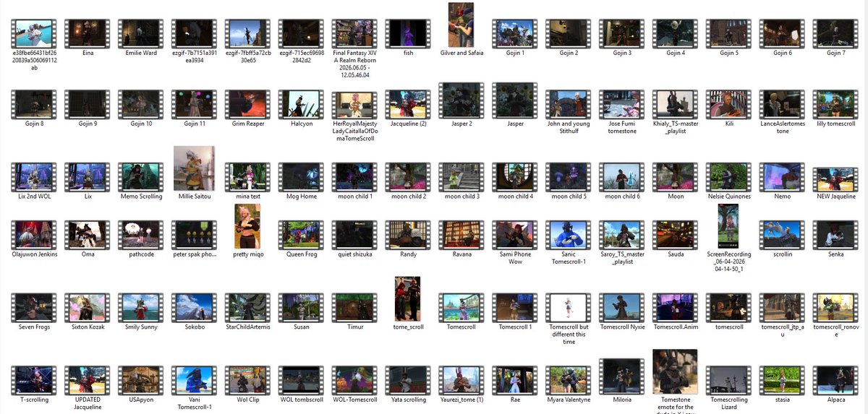Image resolution: width=868 pixels, height=414 pixels.
Task: Click the 'pathcode' file name
Action: 140,254
